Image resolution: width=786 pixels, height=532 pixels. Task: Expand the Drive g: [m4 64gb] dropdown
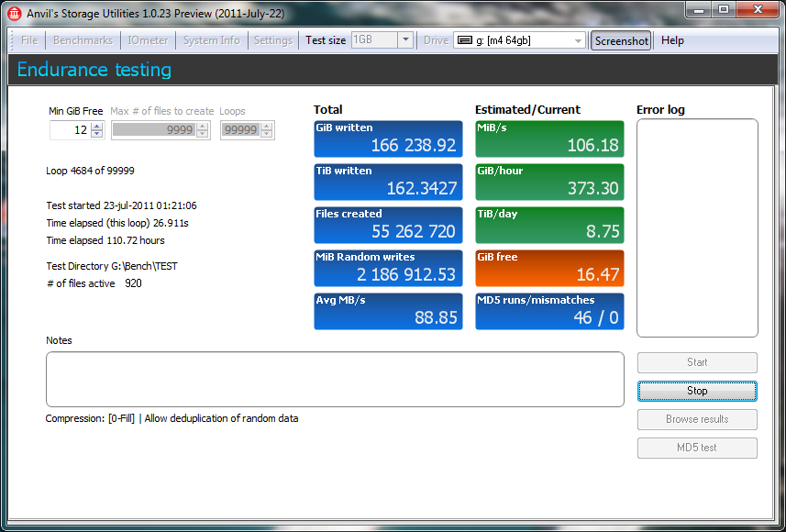coord(578,40)
